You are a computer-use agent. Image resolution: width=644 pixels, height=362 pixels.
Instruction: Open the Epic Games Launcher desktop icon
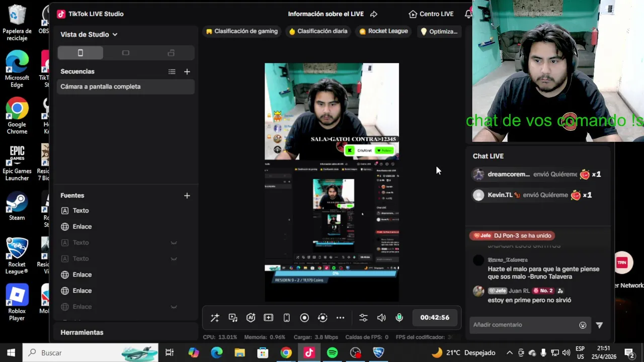point(17,163)
